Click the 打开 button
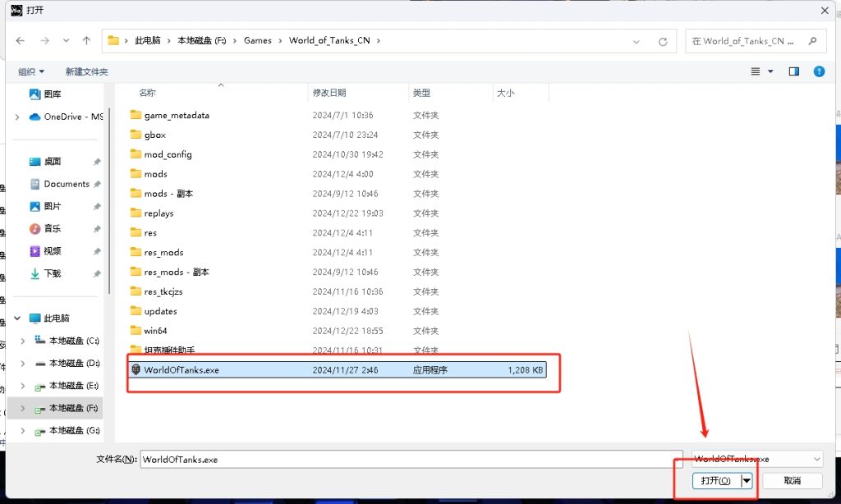The width and height of the screenshot is (841, 504). (x=716, y=481)
